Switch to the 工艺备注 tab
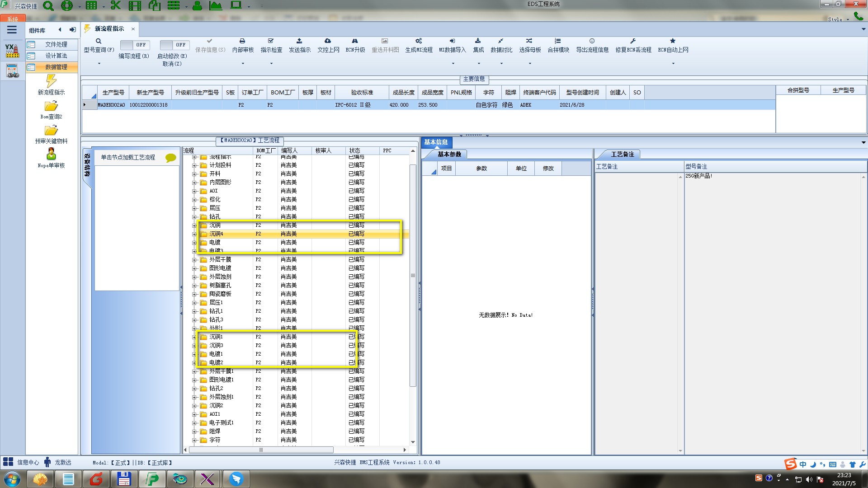This screenshot has width=868, height=488. pyautogui.click(x=622, y=155)
